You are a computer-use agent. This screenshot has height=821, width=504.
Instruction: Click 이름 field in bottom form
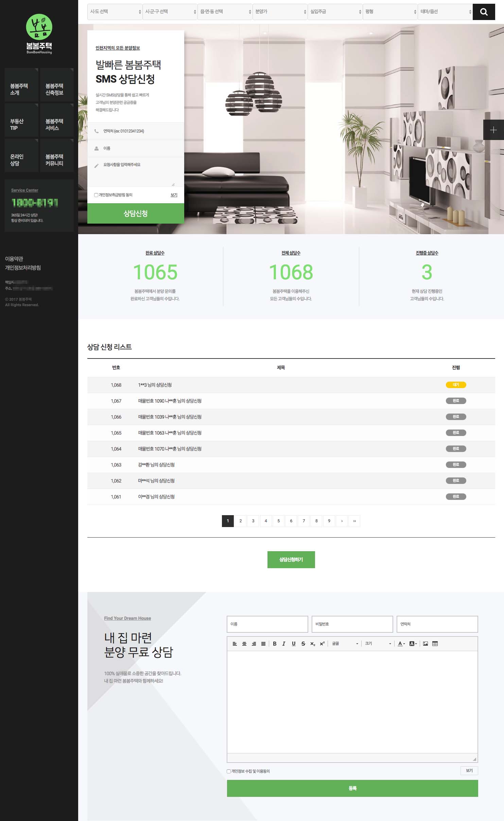point(267,624)
